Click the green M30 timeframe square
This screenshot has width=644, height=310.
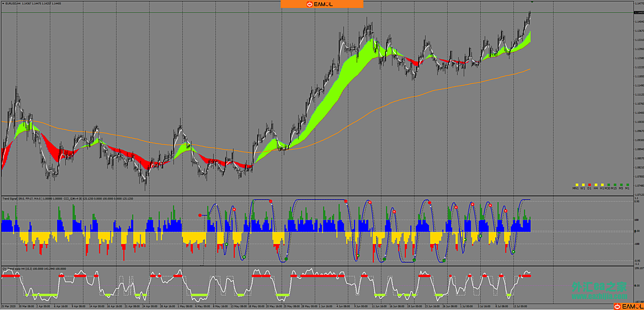coord(608,185)
